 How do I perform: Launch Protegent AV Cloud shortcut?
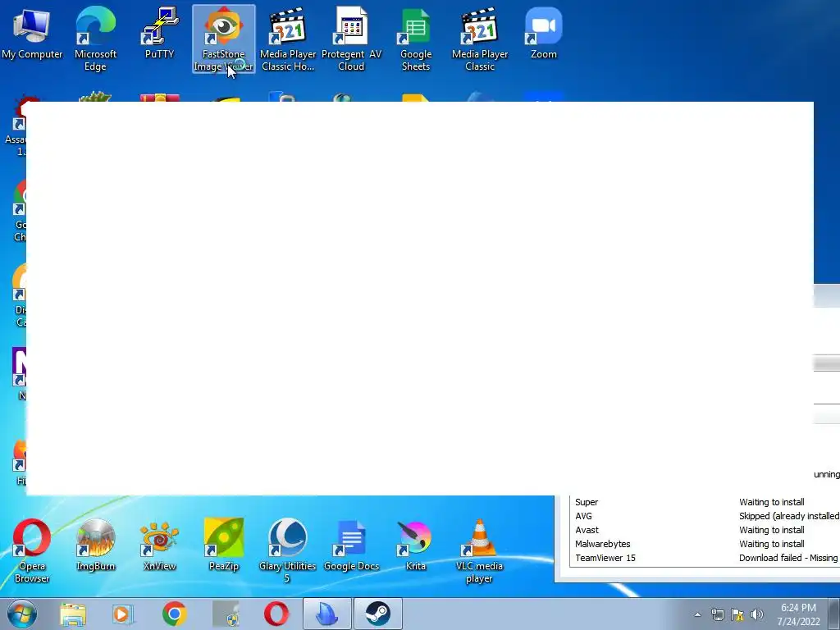351,39
